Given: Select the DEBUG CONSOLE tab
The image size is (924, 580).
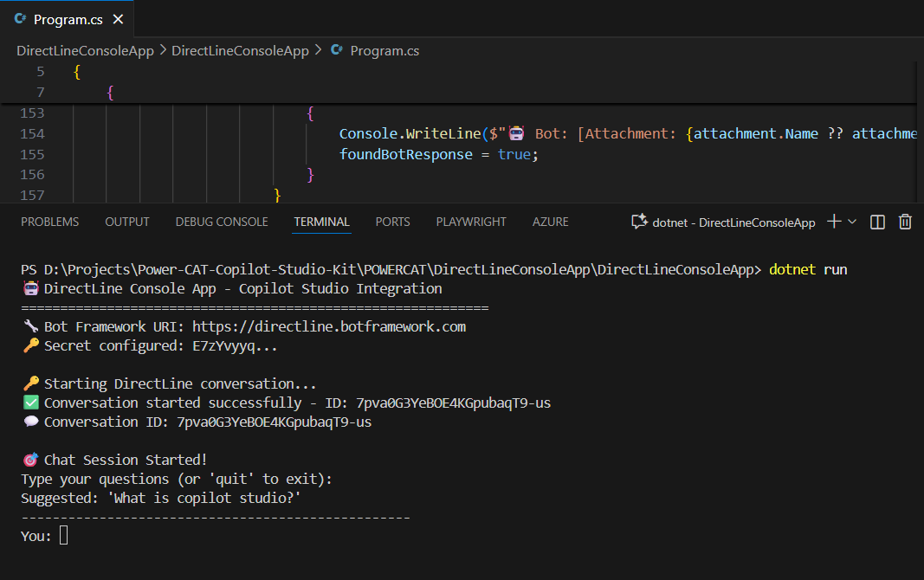Looking at the screenshot, I should (221, 222).
